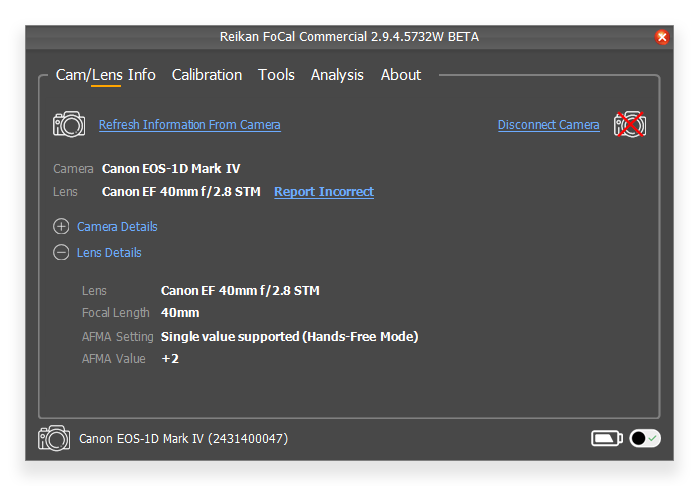Click the Reikan FoCal Commercial title bar
The width and height of the screenshot is (699, 486).
[x=350, y=37]
